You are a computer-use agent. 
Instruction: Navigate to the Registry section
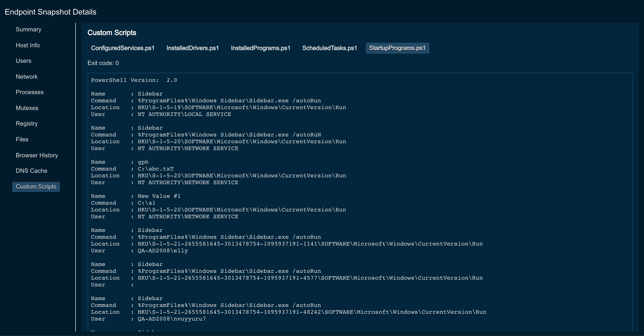(27, 123)
